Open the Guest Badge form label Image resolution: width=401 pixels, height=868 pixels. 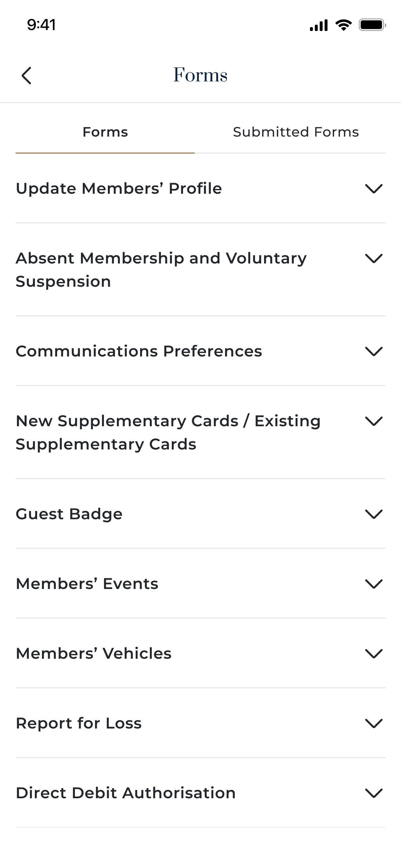(x=69, y=514)
